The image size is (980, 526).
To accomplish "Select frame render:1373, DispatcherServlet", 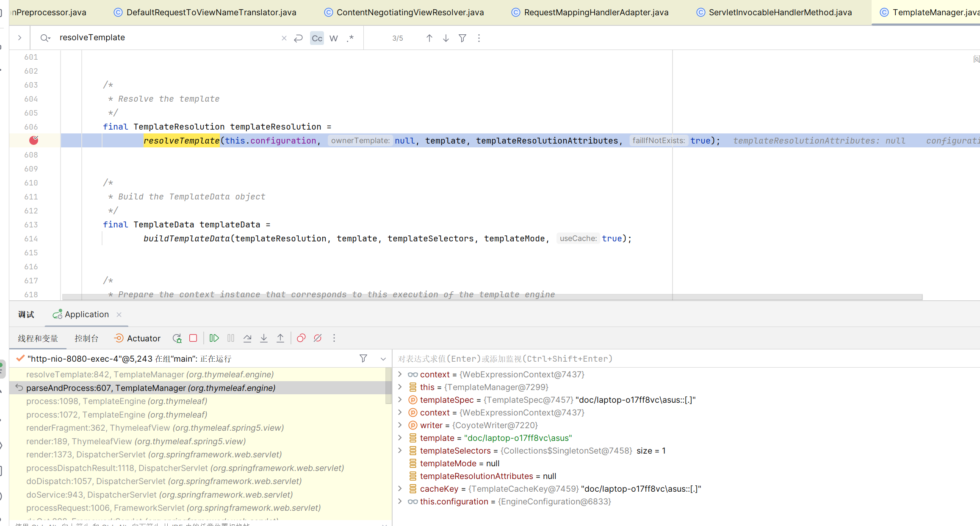I will coord(198,454).
